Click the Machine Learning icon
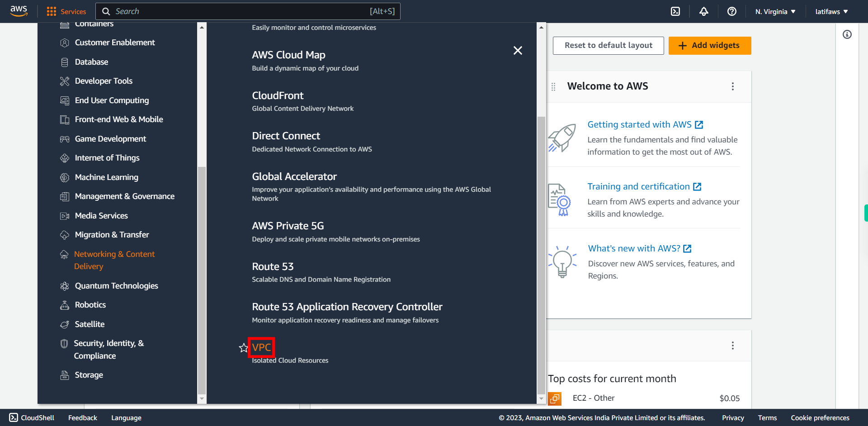 point(65,177)
